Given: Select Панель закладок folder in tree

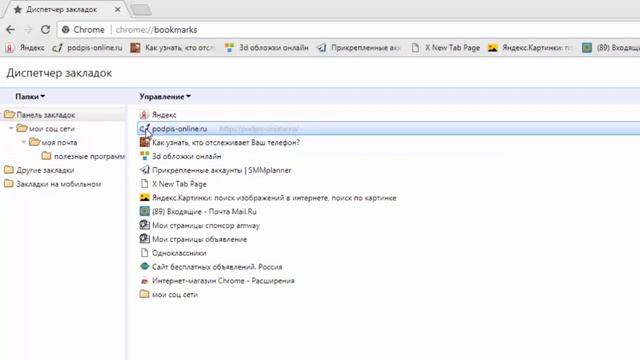Looking at the screenshot, I should 46,115.
